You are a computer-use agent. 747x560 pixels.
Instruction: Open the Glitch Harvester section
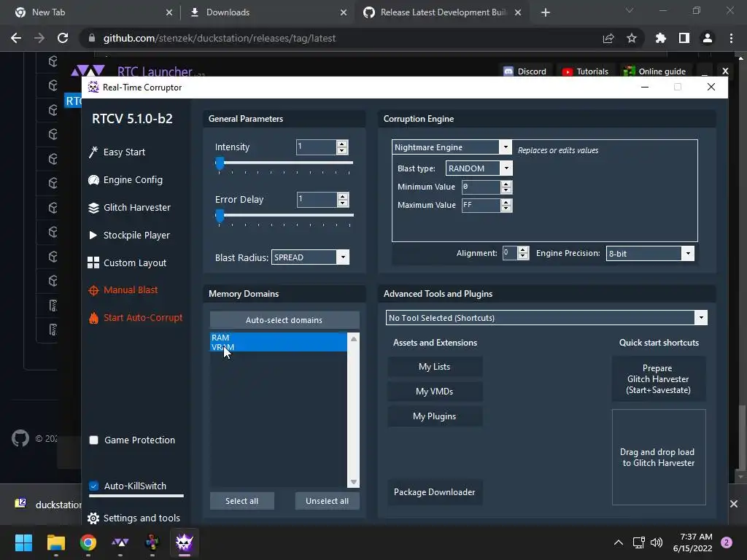point(136,208)
